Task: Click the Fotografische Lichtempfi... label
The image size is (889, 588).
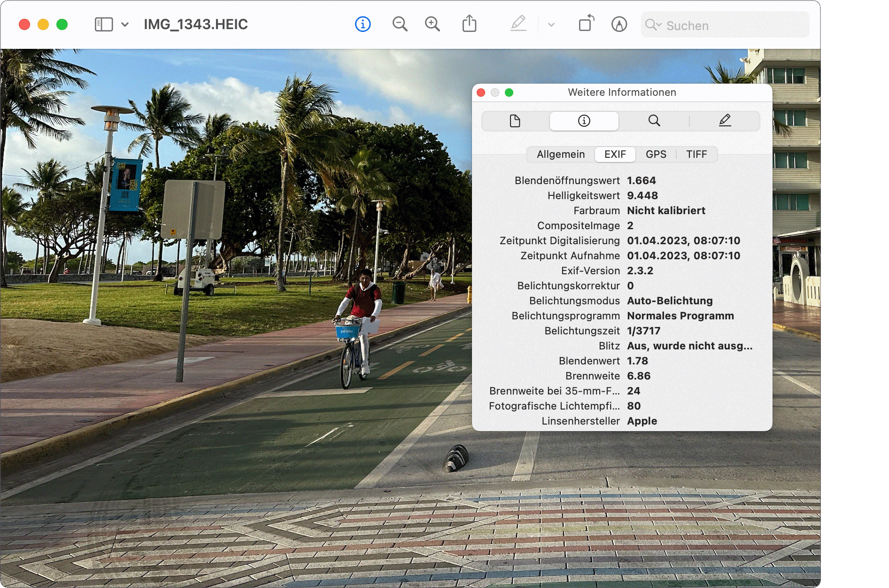Action: (554, 406)
